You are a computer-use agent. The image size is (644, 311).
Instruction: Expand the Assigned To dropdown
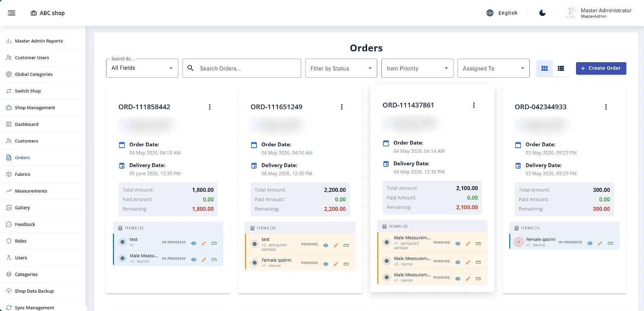[494, 68]
